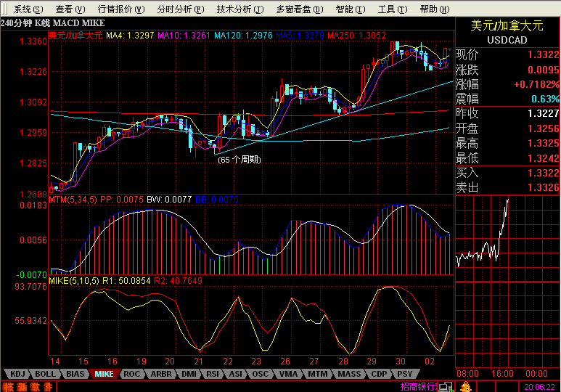
Task: Click the MA4: 1.3297 legend label
Action: 130,36
